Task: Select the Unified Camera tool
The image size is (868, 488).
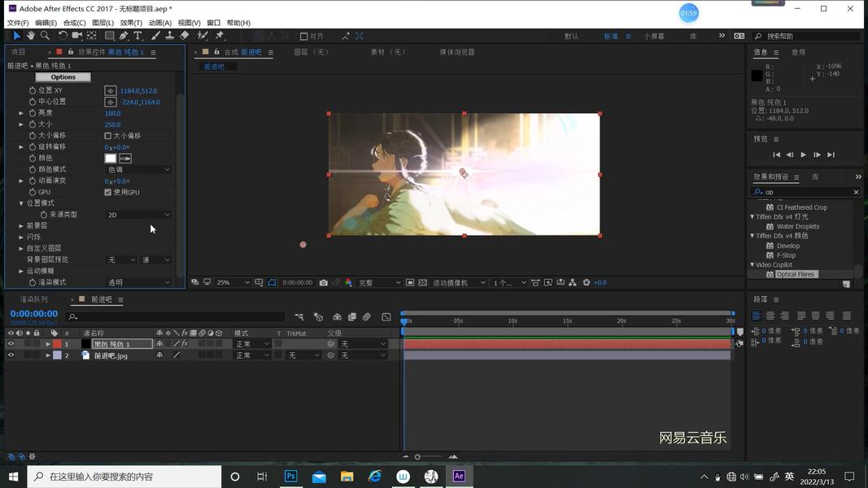Action: point(77,36)
